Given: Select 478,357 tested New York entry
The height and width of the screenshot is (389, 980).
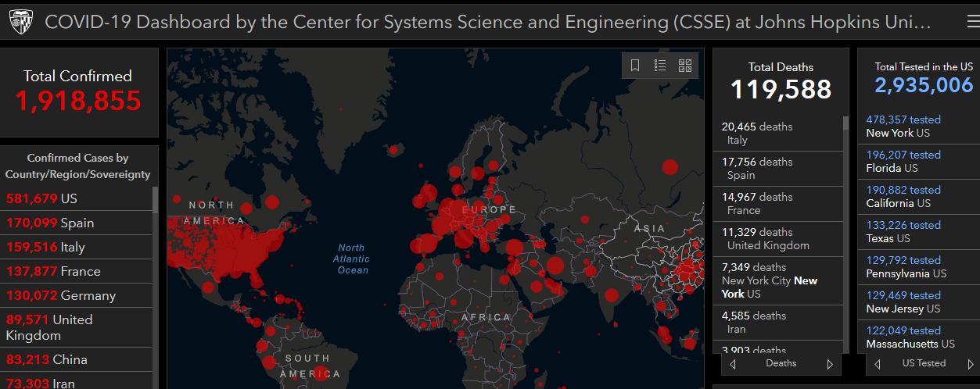Looking at the screenshot, I should pyautogui.click(x=919, y=127).
